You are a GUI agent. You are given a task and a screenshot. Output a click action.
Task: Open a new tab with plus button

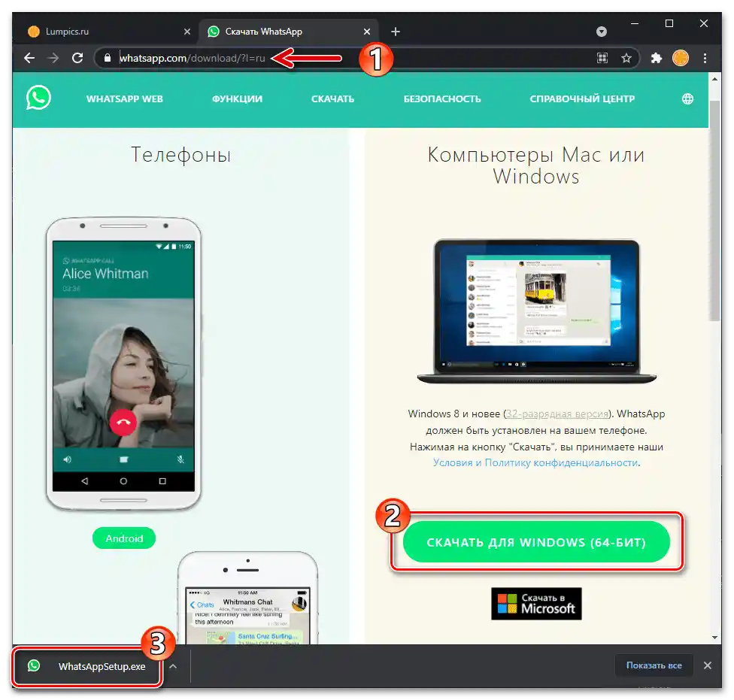pos(396,32)
